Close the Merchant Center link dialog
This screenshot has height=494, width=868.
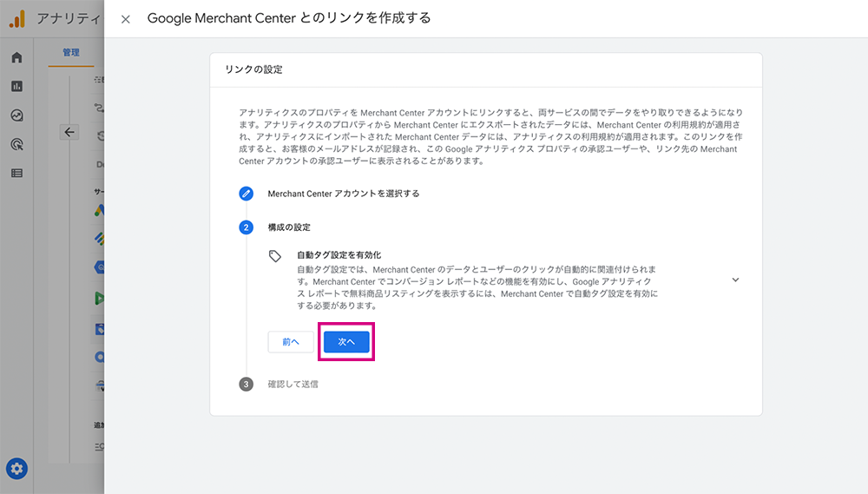[x=126, y=19]
